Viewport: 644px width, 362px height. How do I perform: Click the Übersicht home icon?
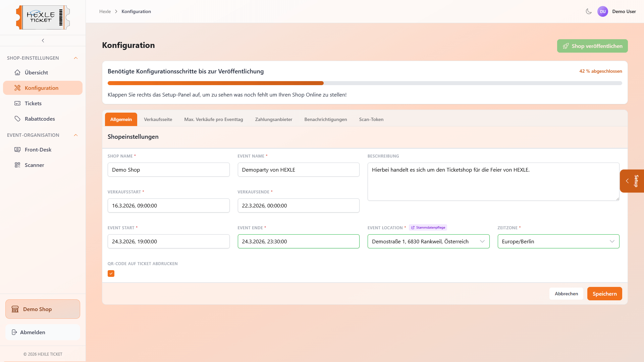(x=17, y=72)
